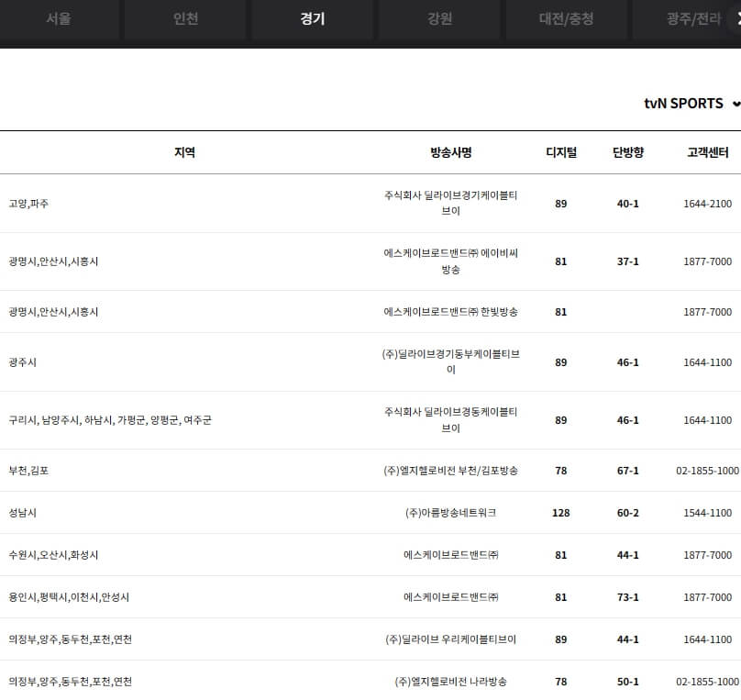Select the 경기 region tab
Image resolution: width=741 pixels, height=700 pixels.
click(x=313, y=19)
